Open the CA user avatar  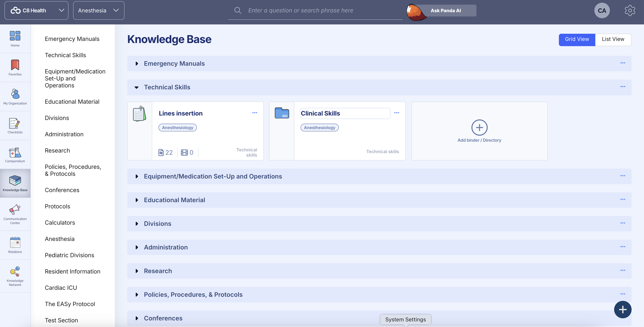[x=602, y=10]
